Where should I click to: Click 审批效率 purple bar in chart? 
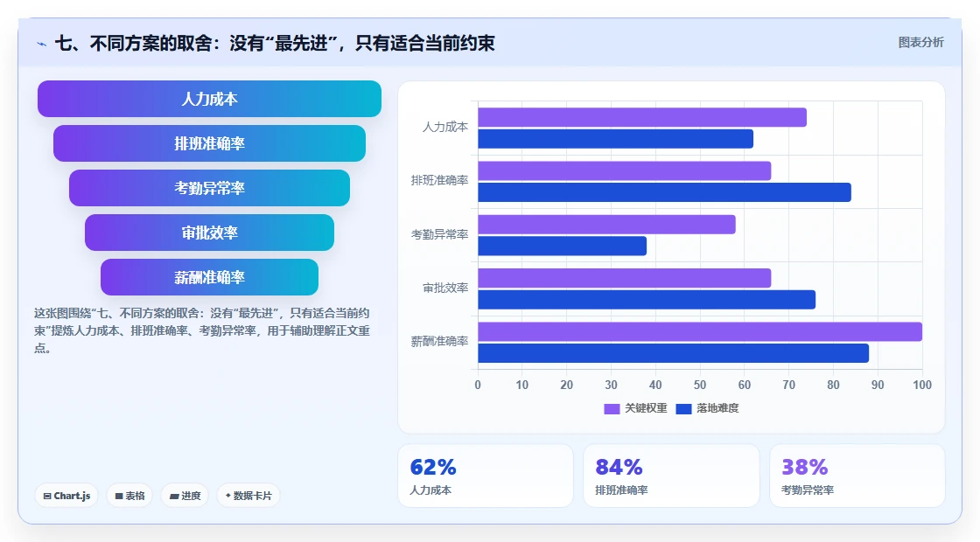[x=625, y=279]
